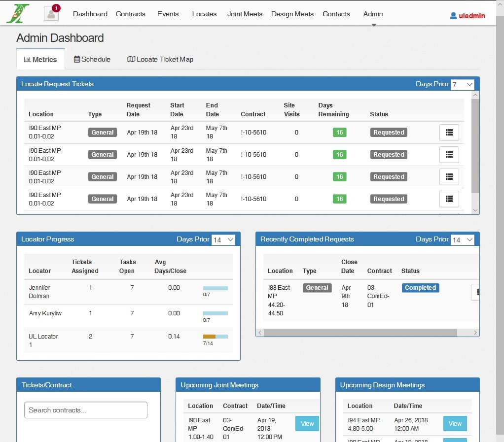504x442 pixels.
Task: Expand Days Prior dropdown in Locate Request Tickets
Action: (x=462, y=85)
